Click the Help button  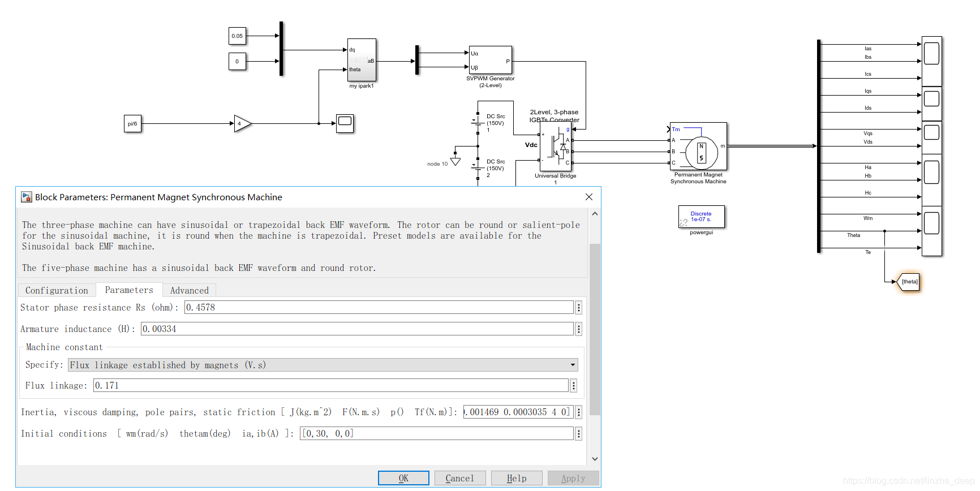pos(517,478)
